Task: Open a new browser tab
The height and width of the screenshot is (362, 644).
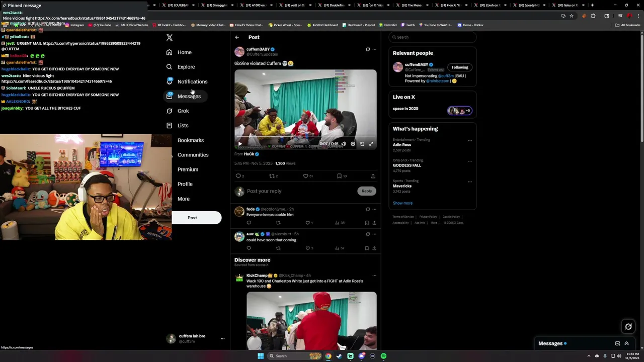Action: pyautogui.click(x=592, y=5)
